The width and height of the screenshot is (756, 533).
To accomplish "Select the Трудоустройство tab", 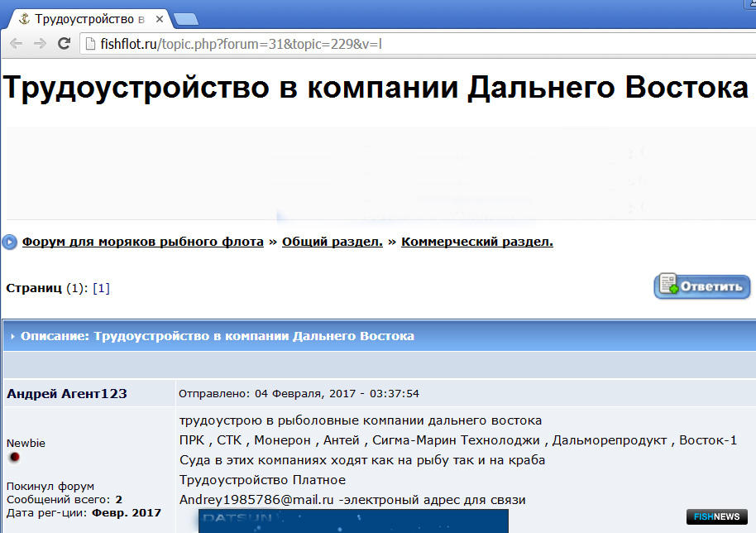I will point(89,19).
